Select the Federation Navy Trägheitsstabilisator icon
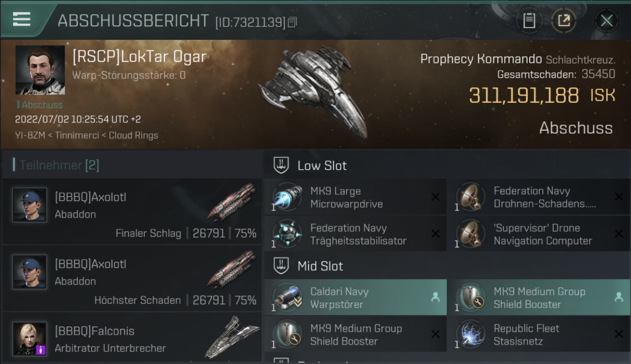The image size is (631, 364). [x=287, y=234]
